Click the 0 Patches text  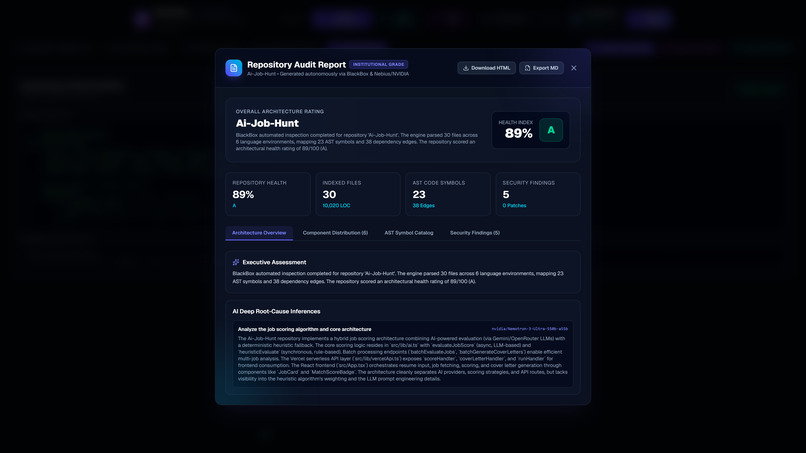click(x=514, y=206)
